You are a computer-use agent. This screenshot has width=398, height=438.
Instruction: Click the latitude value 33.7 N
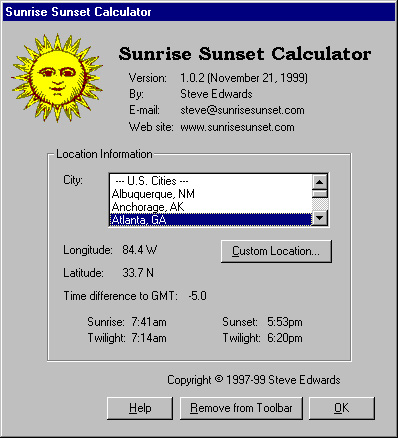138,273
